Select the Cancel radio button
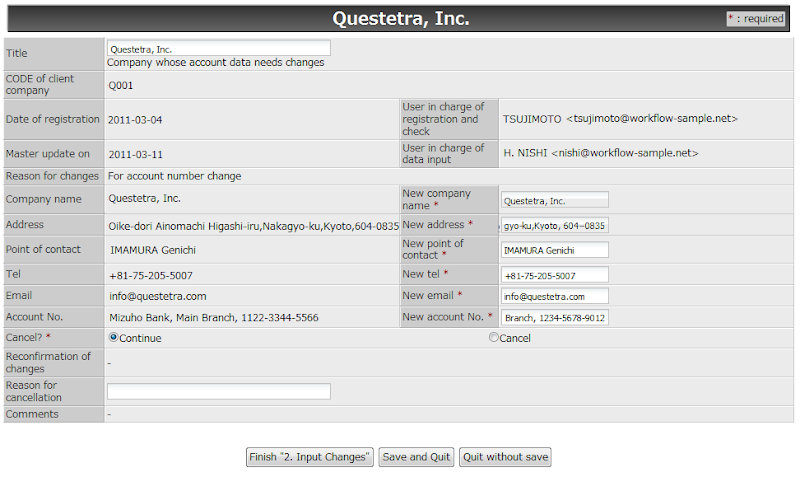The image size is (800, 477). pos(493,337)
